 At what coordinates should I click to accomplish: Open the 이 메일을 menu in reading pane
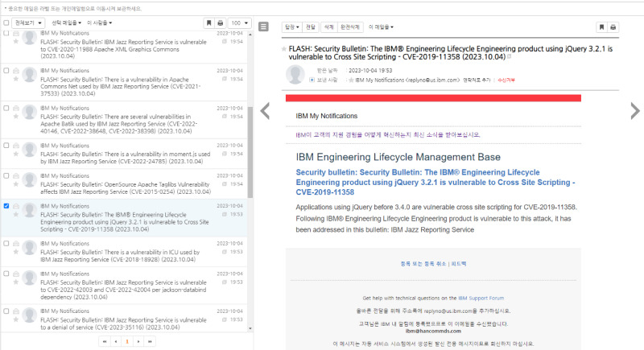381,27
